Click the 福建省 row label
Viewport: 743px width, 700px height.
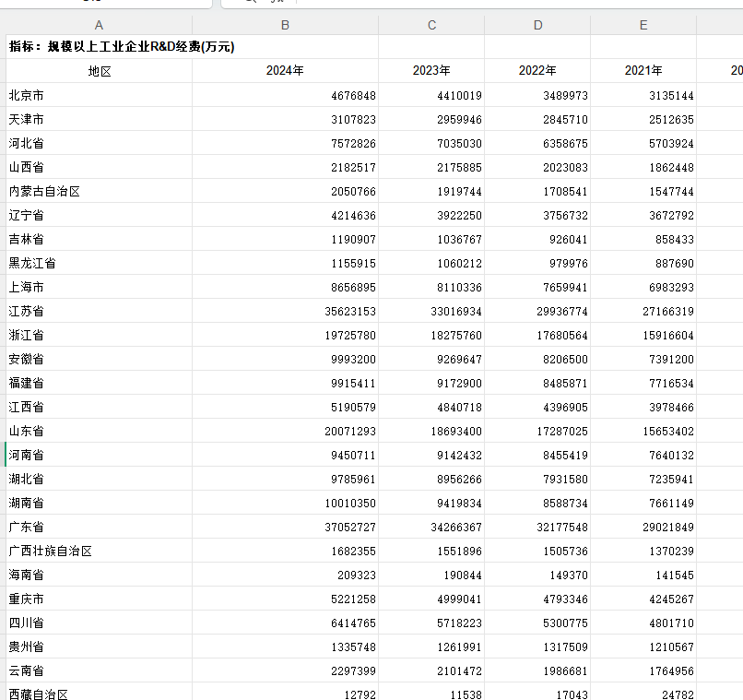coord(26,383)
